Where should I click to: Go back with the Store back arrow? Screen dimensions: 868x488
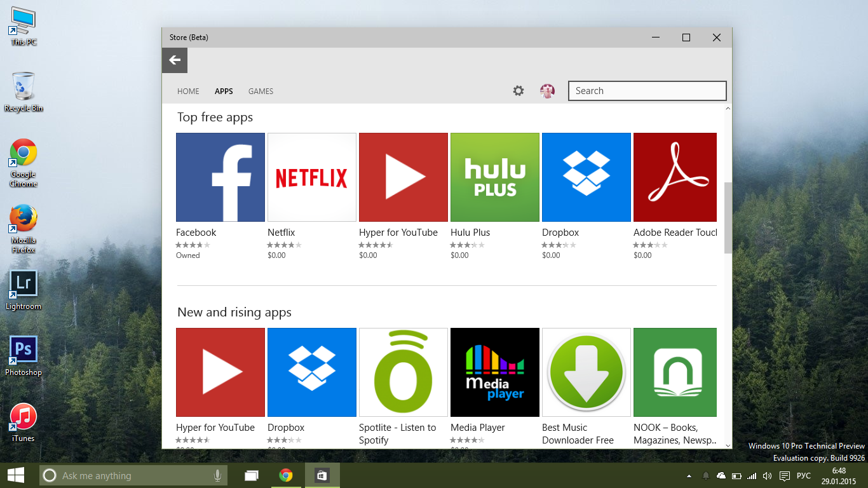175,60
